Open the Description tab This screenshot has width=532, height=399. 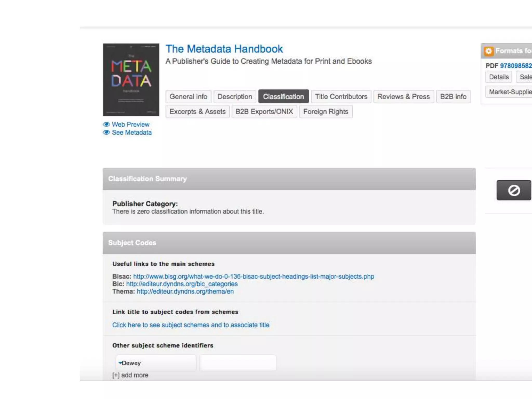point(235,97)
